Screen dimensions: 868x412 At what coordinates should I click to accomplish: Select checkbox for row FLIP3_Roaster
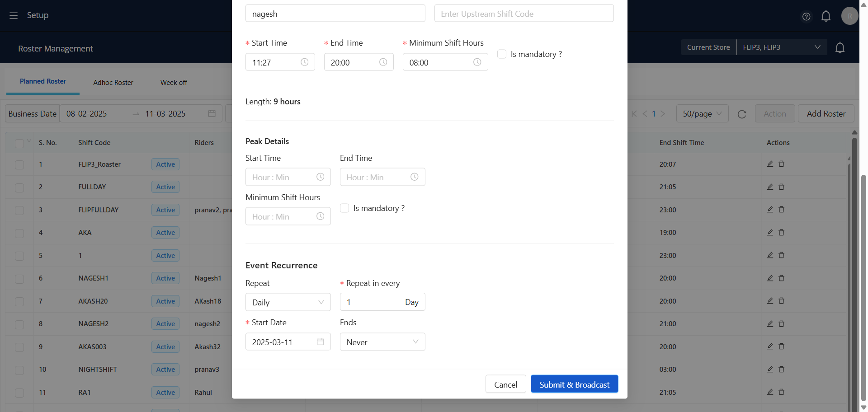click(19, 164)
